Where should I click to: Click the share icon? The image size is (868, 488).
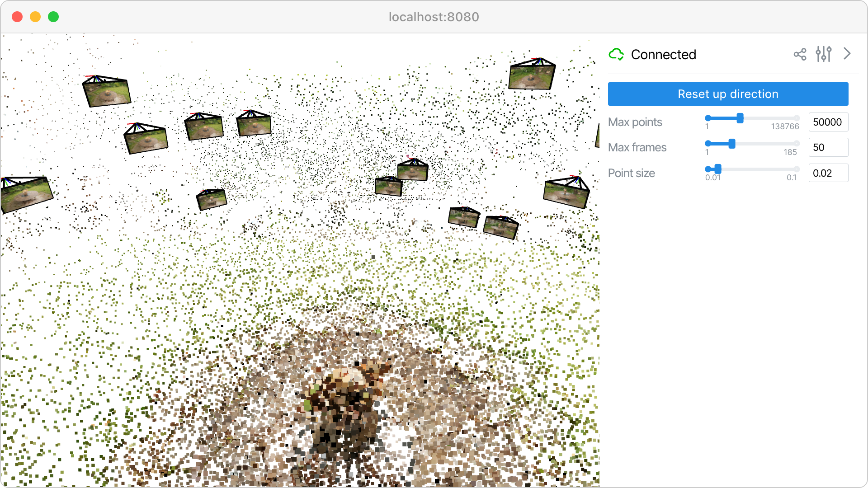[800, 54]
